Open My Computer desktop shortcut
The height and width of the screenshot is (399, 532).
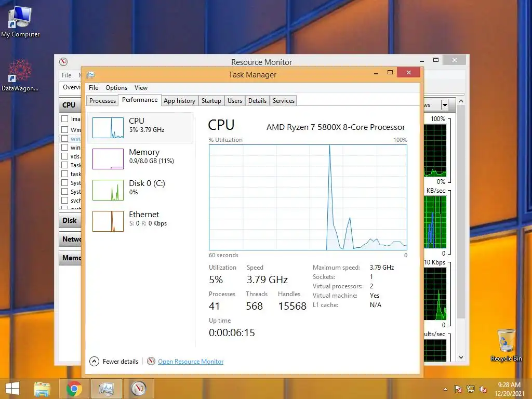coord(20,21)
